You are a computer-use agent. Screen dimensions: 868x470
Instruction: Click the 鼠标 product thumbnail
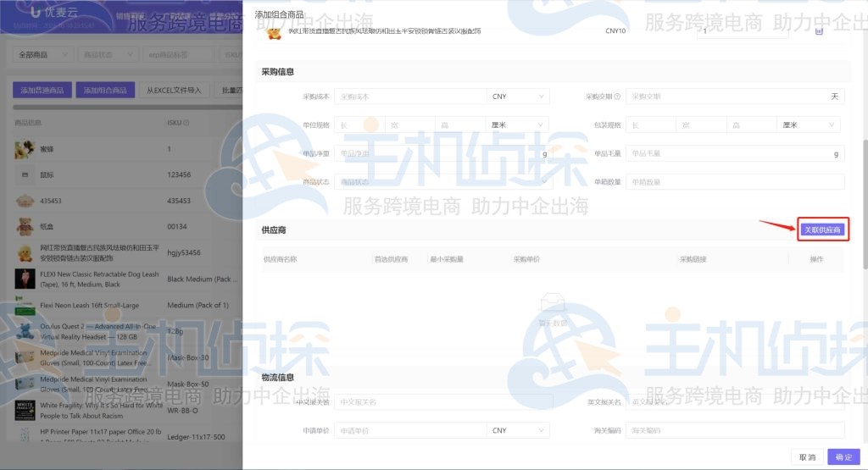(x=25, y=174)
